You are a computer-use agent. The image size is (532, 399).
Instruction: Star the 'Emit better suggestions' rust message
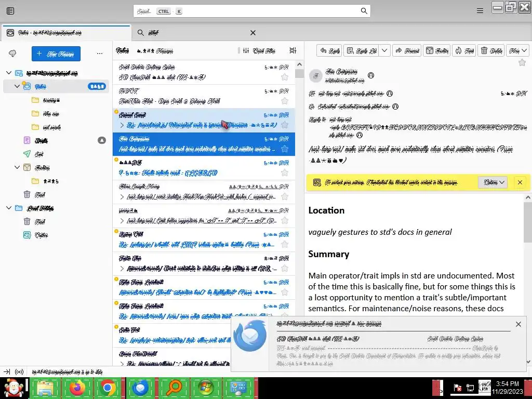coord(285,220)
